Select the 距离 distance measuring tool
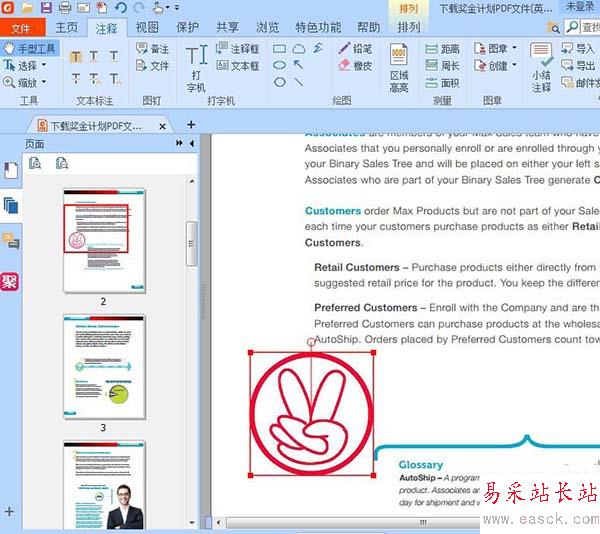This screenshot has width=600, height=534. [x=442, y=49]
